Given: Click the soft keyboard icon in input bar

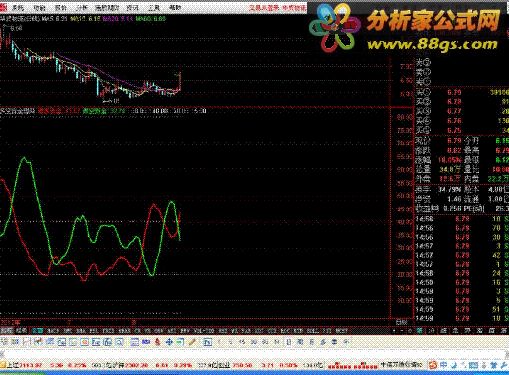Looking at the screenshot, I should coord(473,365).
